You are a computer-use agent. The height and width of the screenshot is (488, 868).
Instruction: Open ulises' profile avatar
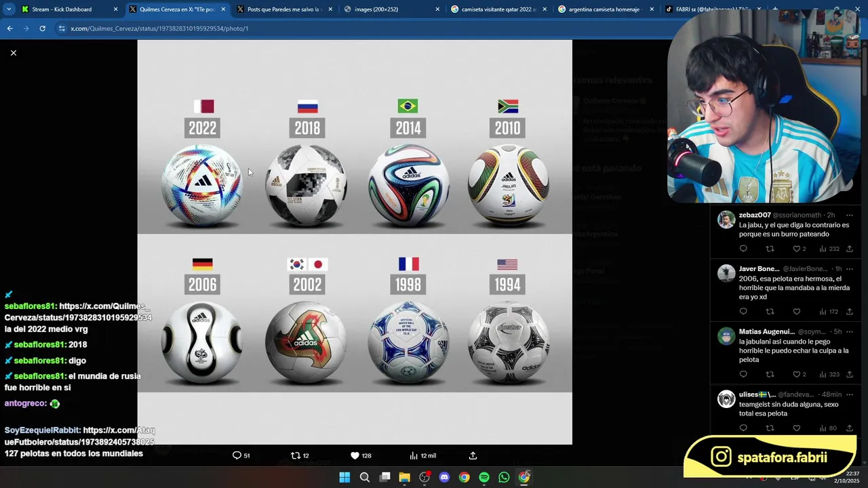[726, 399]
